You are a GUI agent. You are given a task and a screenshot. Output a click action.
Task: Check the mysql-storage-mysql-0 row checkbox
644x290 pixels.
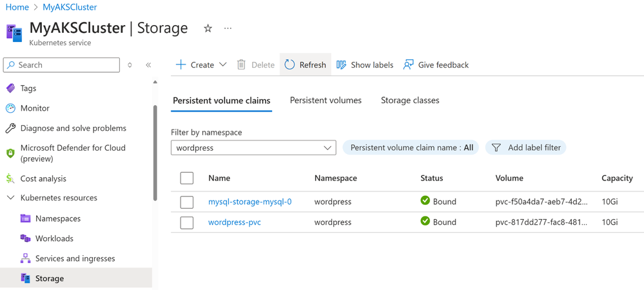coord(187,202)
